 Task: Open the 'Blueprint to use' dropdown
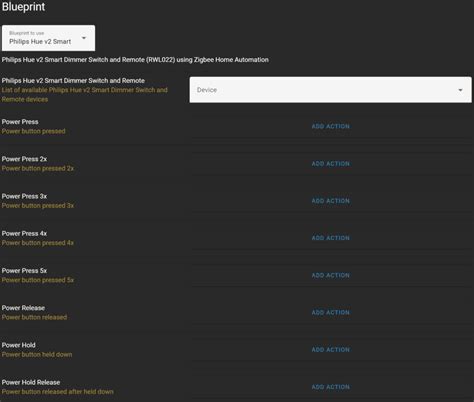48,38
